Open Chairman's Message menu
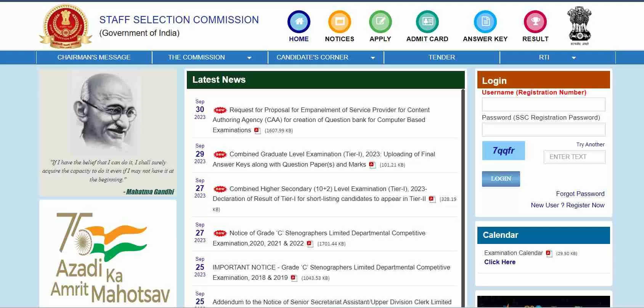 94,57
